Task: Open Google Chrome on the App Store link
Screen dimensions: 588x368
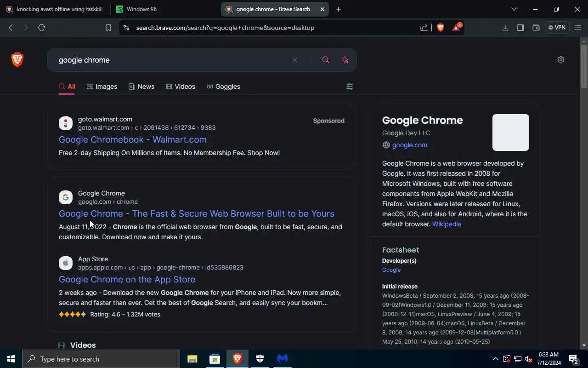Action: 127,279
